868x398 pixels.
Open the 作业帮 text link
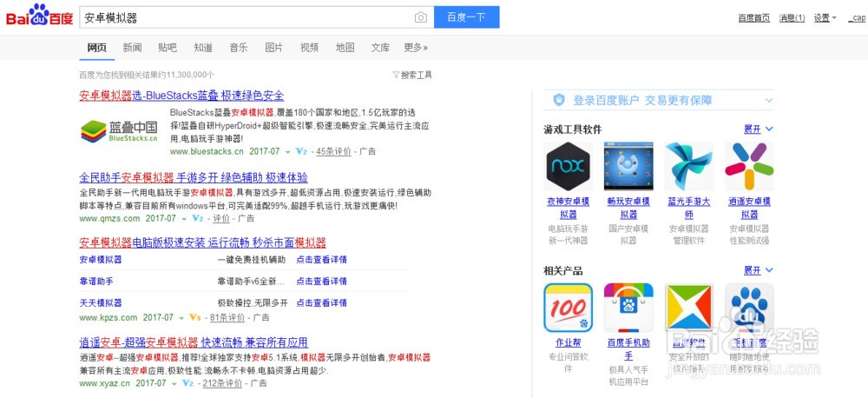pyautogui.click(x=568, y=342)
